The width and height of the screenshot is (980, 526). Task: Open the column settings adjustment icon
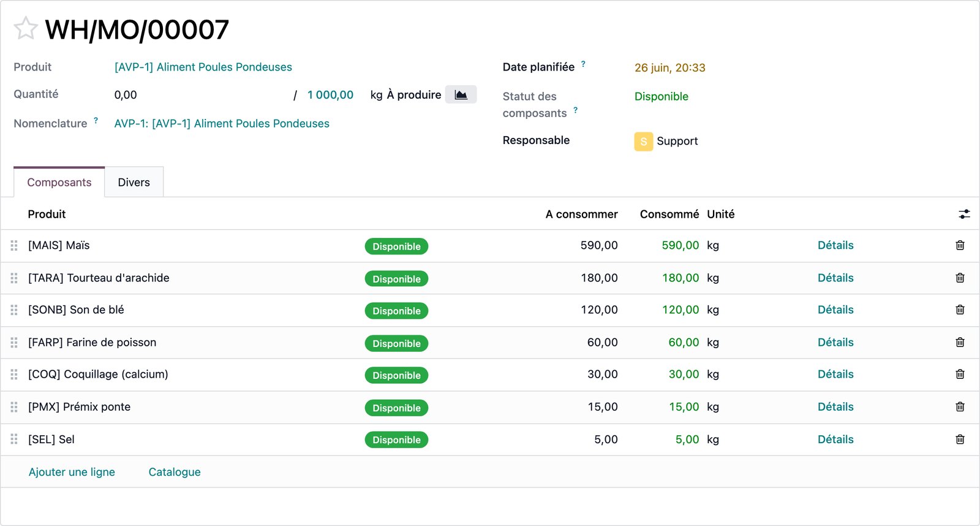pyautogui.click(x=964, y=214)
